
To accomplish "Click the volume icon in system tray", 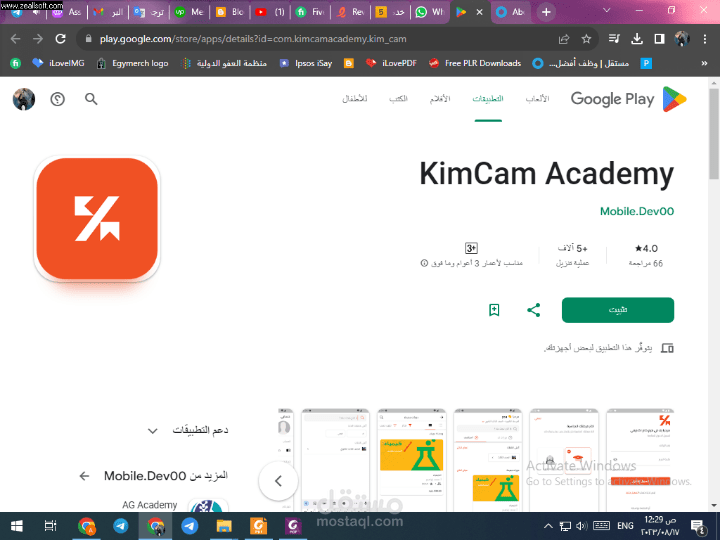I will click(581, 526).
